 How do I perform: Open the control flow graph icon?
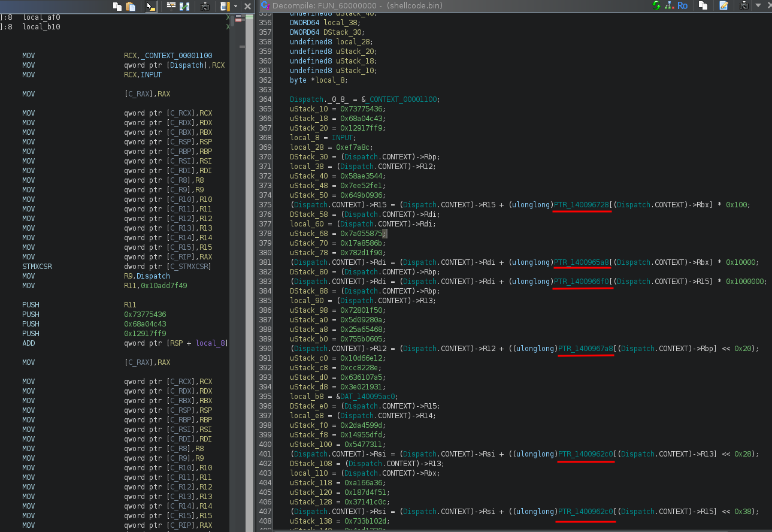[669, 5]
